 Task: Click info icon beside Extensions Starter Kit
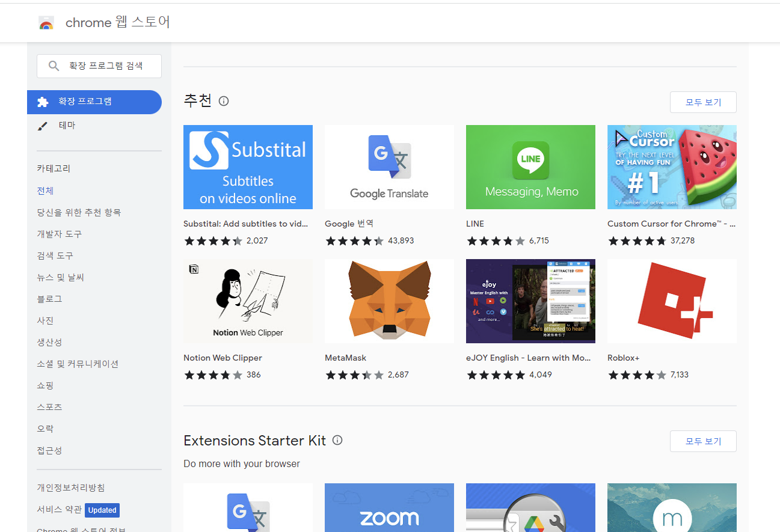(x=337, y=440)
